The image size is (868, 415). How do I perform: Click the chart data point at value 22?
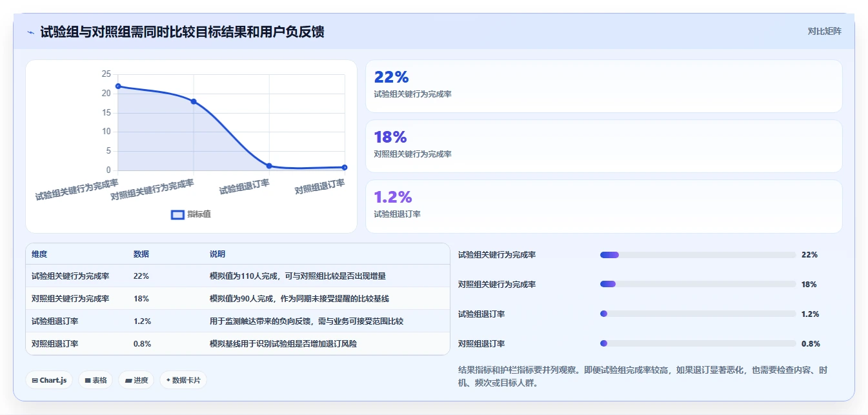118,86
